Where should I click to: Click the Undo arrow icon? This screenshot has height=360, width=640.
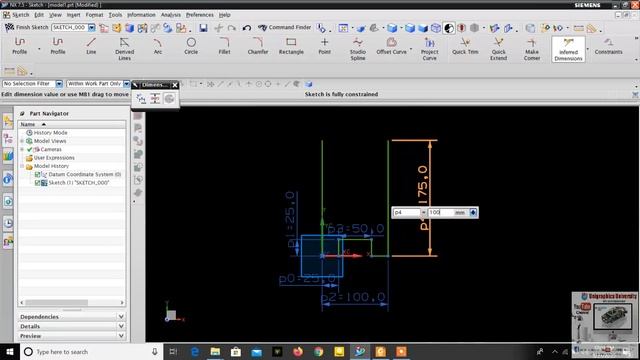click(x=247, y=28)
